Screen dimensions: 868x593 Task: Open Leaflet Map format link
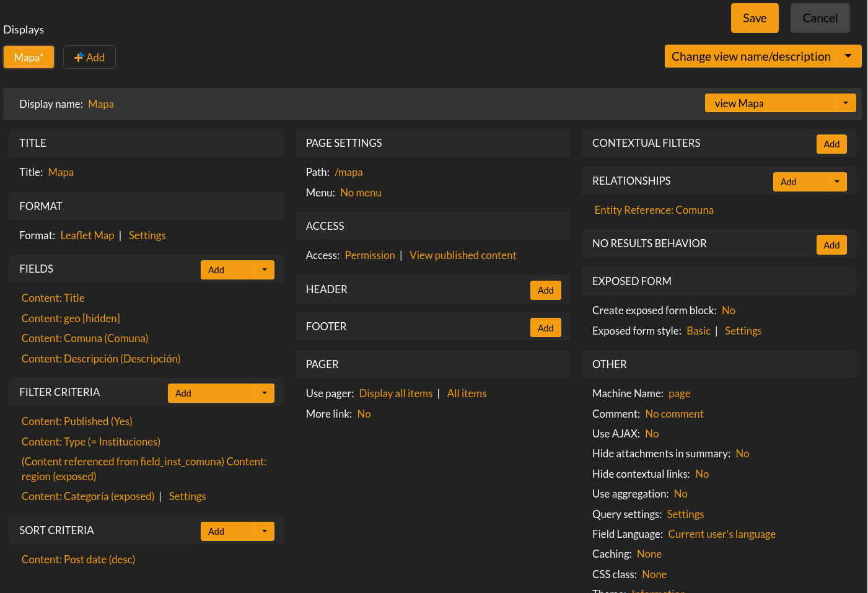(x=87, y=235)
